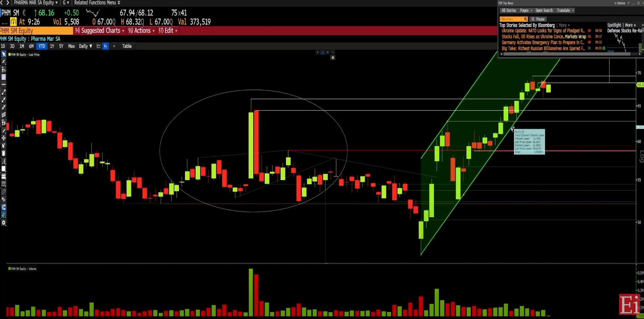
Task: Open the color palette tool
Action: click(x=4, y=215)
